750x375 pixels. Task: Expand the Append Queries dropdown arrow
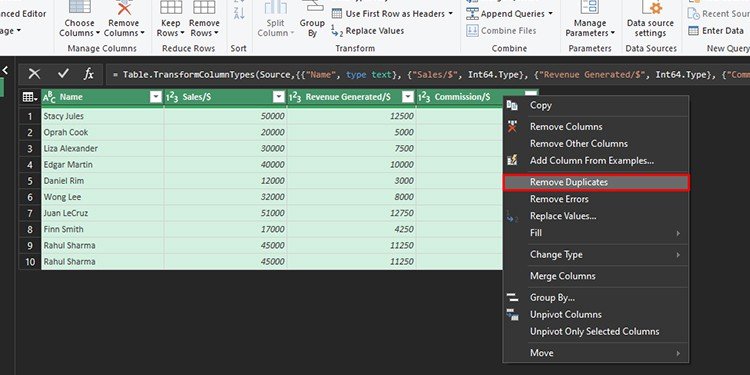(x=550, y=14)
